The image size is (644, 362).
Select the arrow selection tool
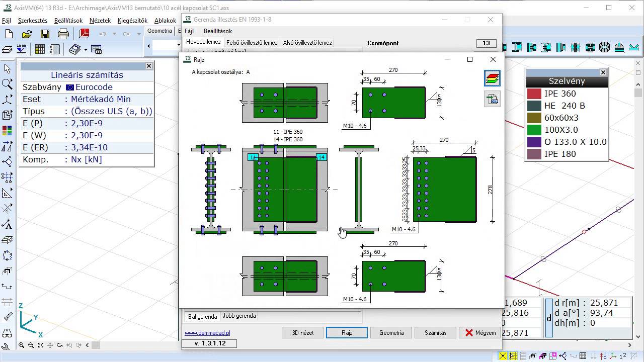pos(7,69)
